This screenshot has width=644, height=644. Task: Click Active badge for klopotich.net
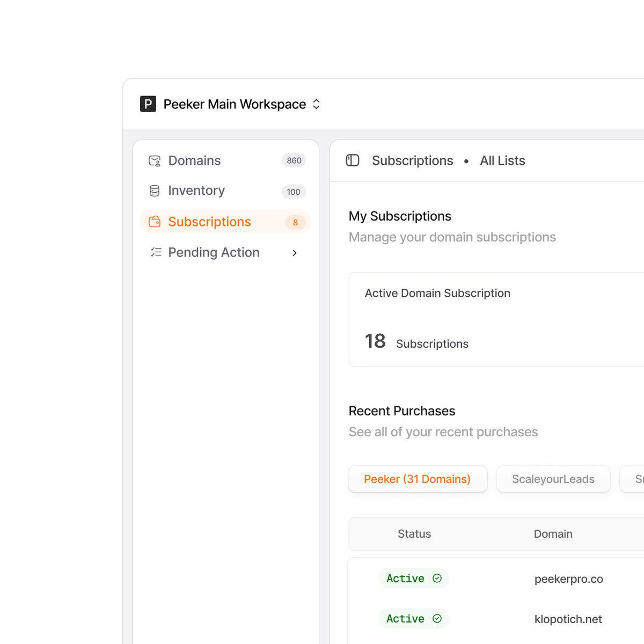[414, 618]
